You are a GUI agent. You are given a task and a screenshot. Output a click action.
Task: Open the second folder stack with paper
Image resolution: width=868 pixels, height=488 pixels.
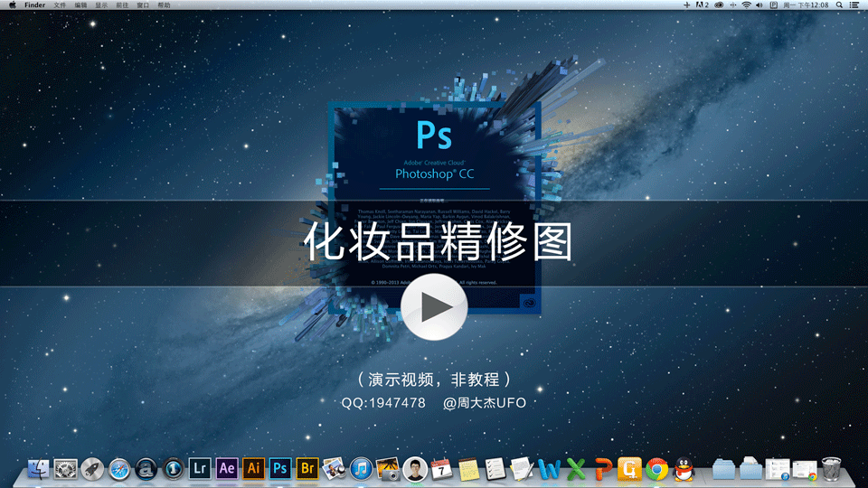point(750,469)
